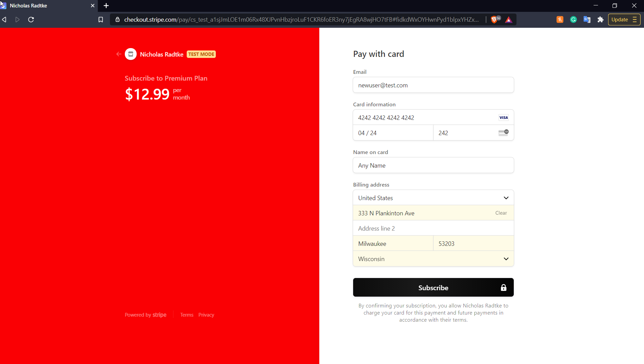
Task: Open the Brave Rewards triangle icon
Action: tap(509, 20)
